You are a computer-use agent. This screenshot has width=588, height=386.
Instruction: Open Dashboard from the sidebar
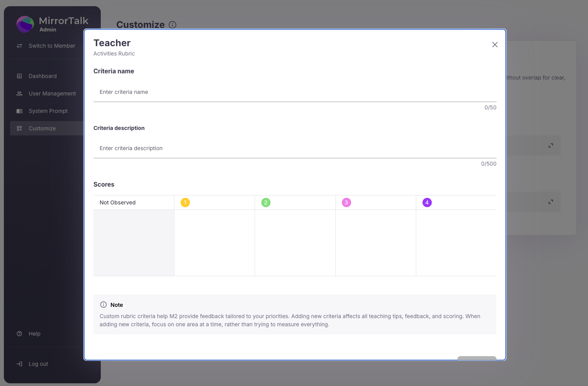[x=43, y=76]
